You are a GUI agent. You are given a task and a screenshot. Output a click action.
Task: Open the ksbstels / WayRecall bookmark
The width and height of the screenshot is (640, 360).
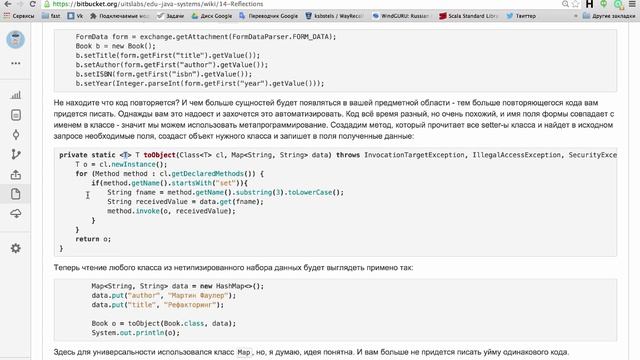pyautogui.click(x=334, y=16)
